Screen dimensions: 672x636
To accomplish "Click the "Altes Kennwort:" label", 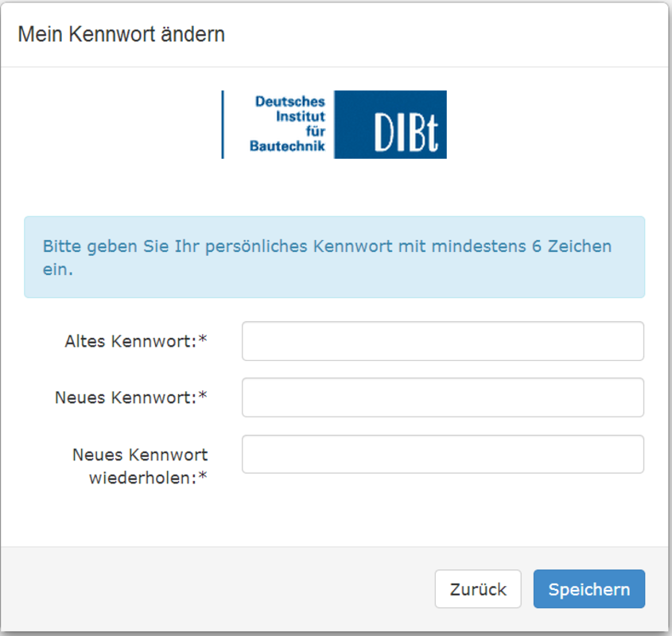I will [130, 341].
